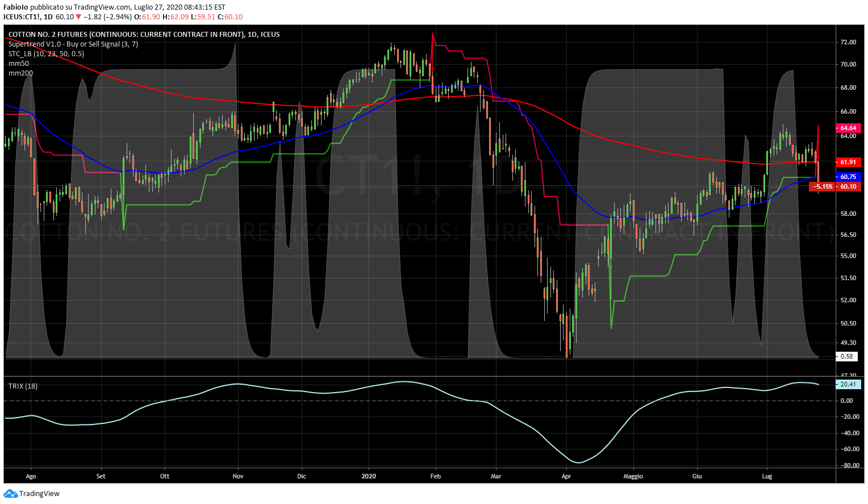Click the 49.30 price axis label
The width and height of the screenshot is (868, 504).
click(x=848, y=343)
